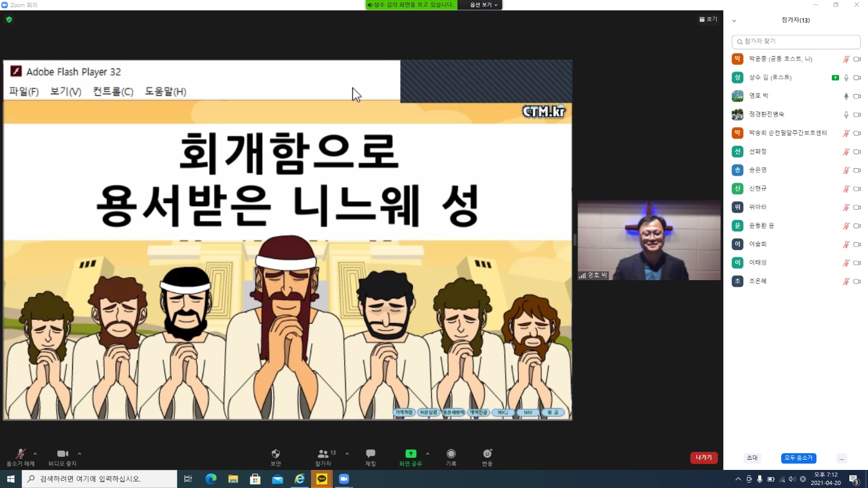Open KakaoTalk from taskbar
The width and height of the screenshot is (868, 488).
click(322, 479)
